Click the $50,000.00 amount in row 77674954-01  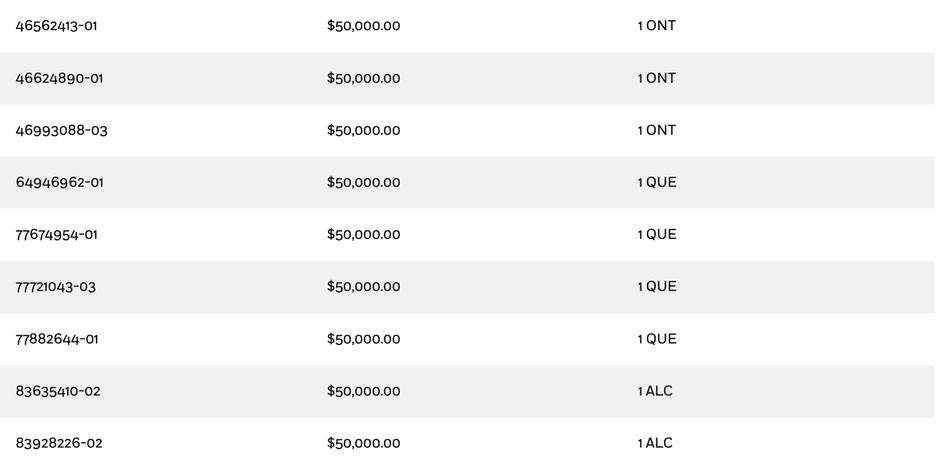point(363,234)
